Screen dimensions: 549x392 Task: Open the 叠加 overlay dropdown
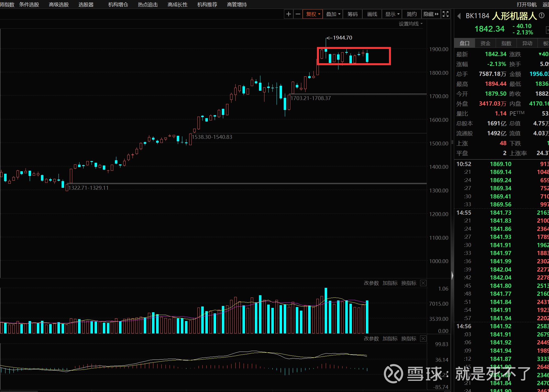pos(333,14)
